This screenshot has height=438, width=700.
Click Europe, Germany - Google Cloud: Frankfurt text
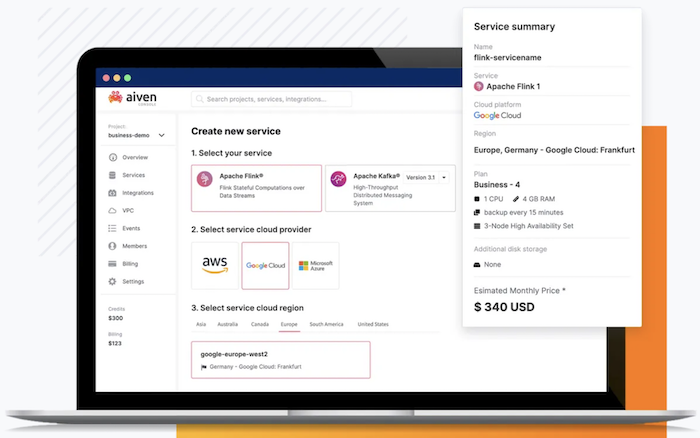coord(554,150)
